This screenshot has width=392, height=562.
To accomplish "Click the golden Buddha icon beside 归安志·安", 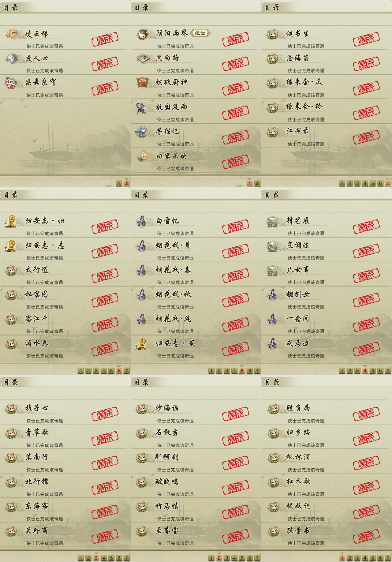I will click(141, 343).
